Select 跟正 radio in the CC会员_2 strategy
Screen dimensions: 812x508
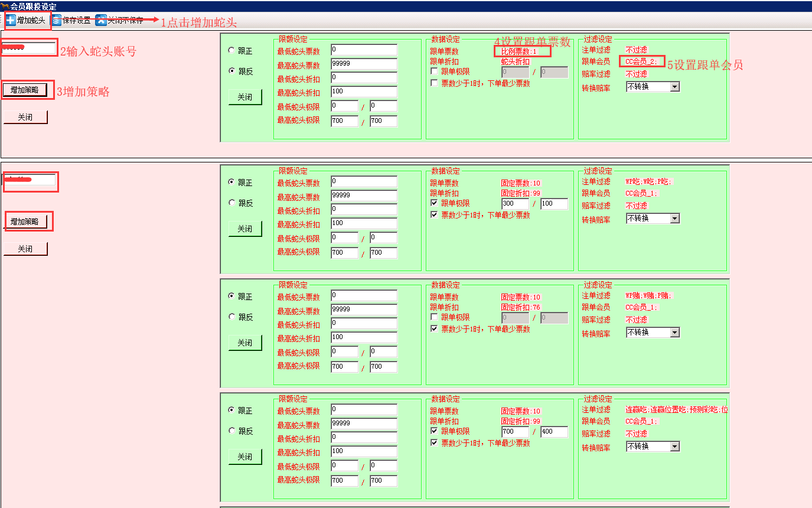click(231, 51)
